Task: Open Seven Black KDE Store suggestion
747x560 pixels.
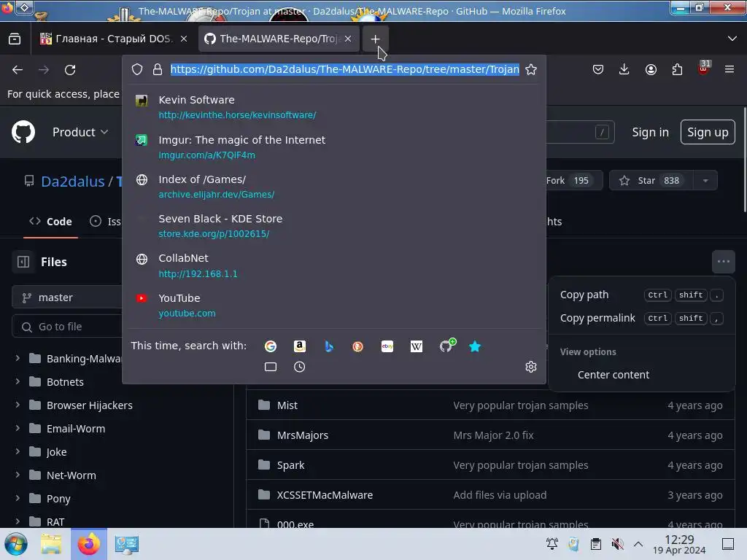Action: tap(334, 226)
